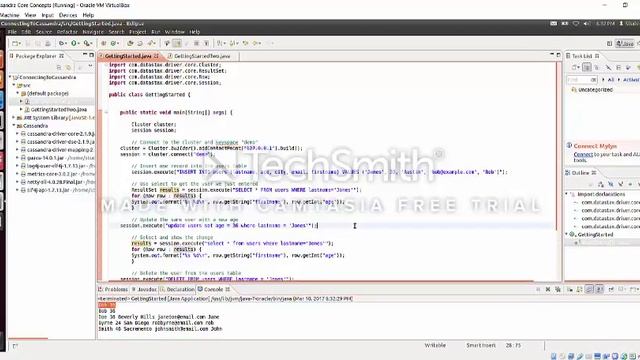Click the External Tools run icon
The image size is (640, 360).
[87, 43]
